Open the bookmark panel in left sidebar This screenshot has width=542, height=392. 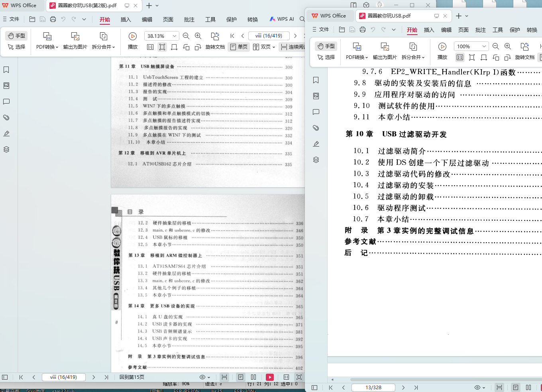(x=6, y=70)
